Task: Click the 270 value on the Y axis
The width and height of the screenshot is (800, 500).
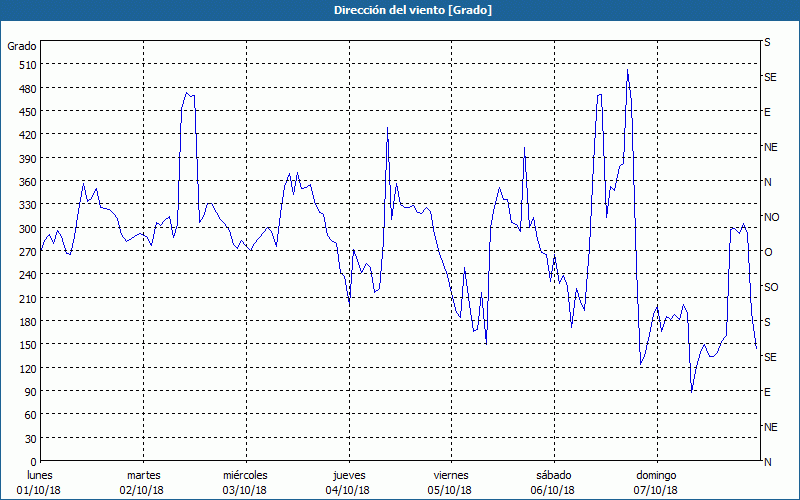Action: [28, 252]
